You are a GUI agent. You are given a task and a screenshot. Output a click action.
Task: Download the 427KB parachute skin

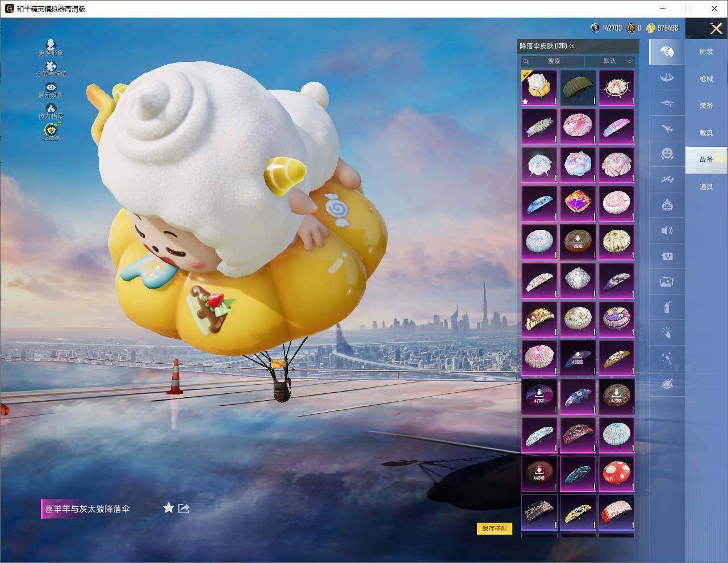tap(617, 396)
